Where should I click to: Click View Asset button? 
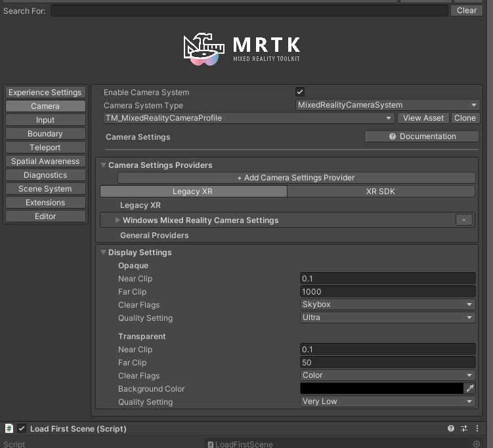point(423,118)
